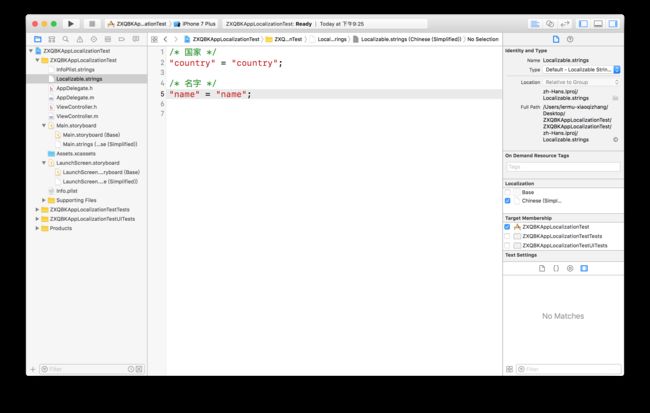The width and height of the screenshot is (650, 413).
Task: Choose location with the folder icon
Action: click(616, 98)
